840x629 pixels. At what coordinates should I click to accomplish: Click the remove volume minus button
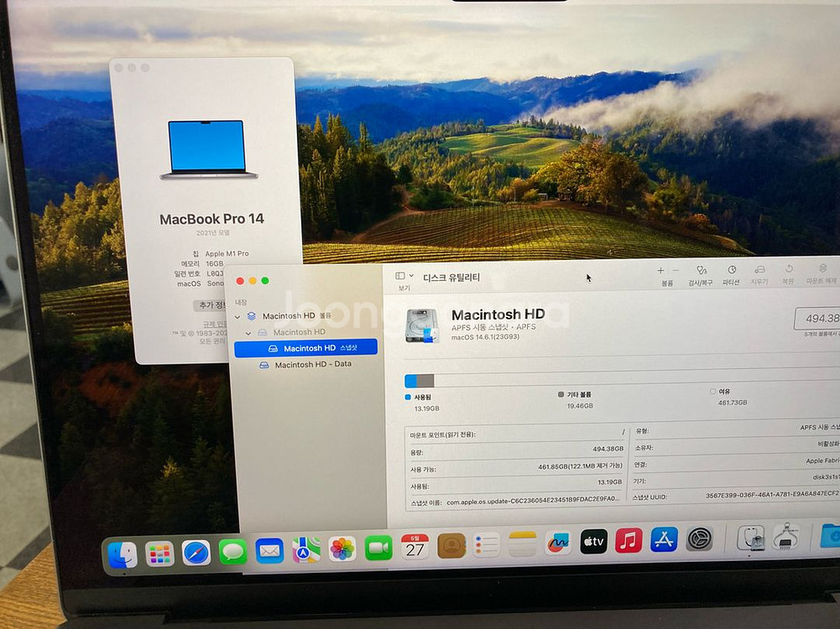click(676, 270)
